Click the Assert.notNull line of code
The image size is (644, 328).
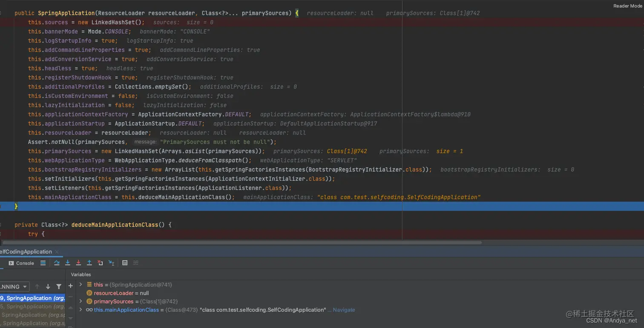click(152, 142)
